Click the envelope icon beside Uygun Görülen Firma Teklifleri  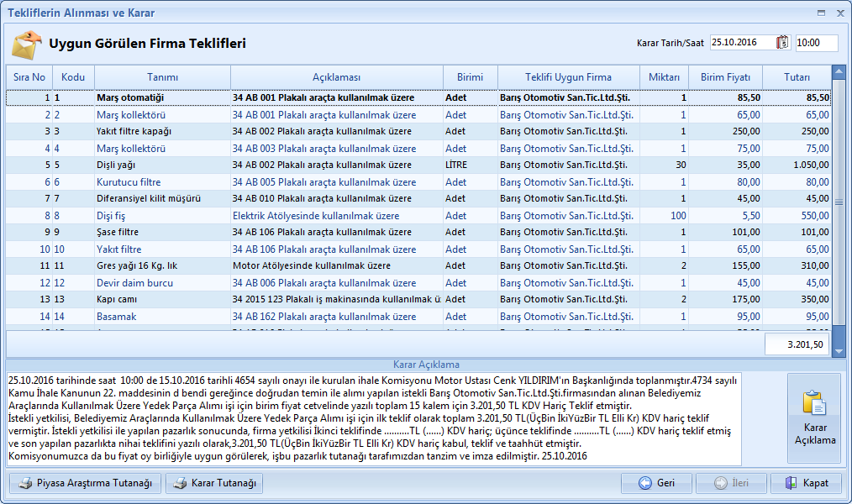tap(25, 43)
